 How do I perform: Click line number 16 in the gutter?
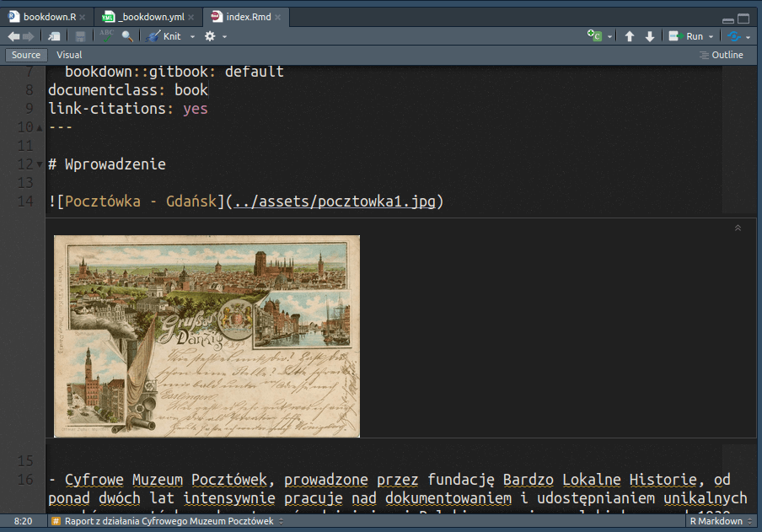pos(25,480)
